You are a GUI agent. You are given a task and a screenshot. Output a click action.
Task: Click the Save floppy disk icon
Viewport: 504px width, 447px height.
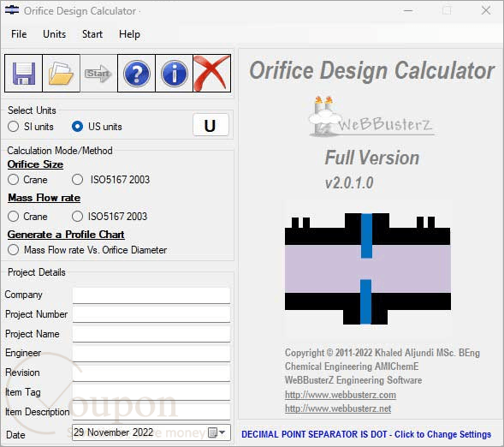click(x=23, y=74)
